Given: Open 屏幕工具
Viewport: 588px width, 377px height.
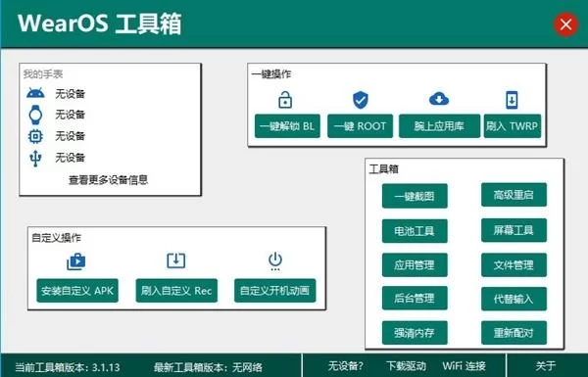Looking at the screenshot, I should [x=514, y=230].
